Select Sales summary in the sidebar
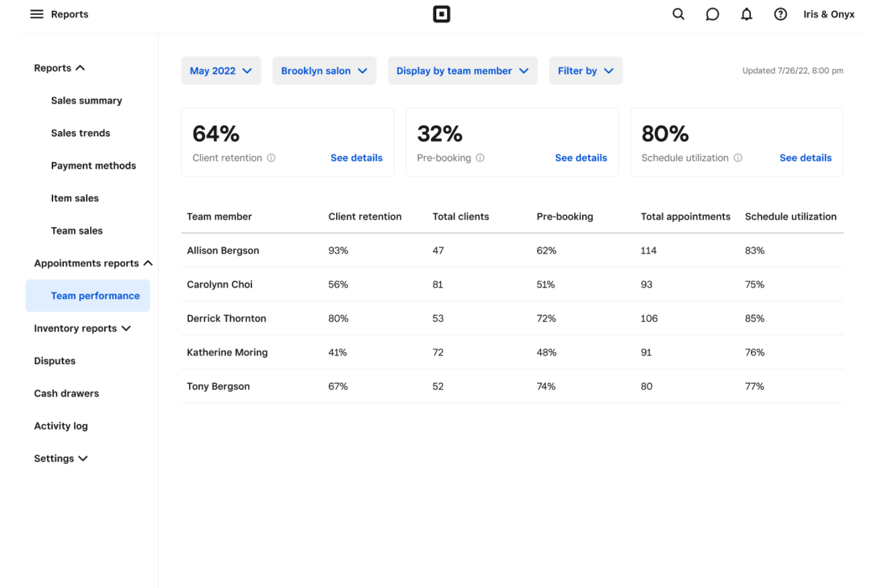 point(86,100)
